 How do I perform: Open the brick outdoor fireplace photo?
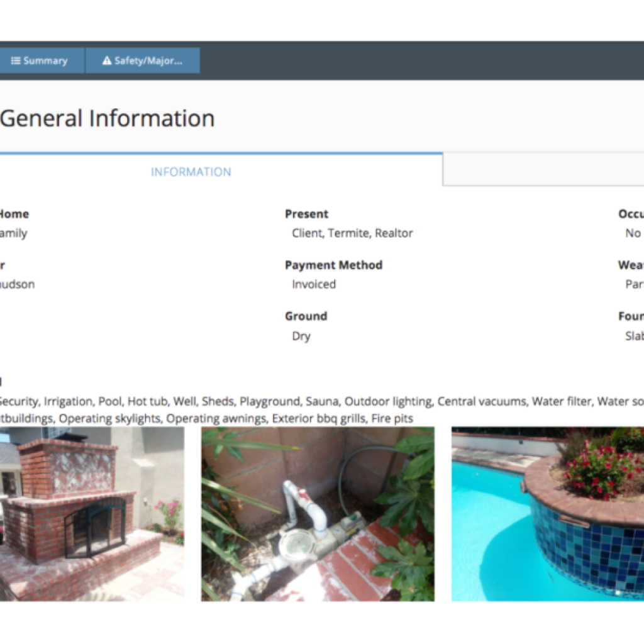point(92,514)
